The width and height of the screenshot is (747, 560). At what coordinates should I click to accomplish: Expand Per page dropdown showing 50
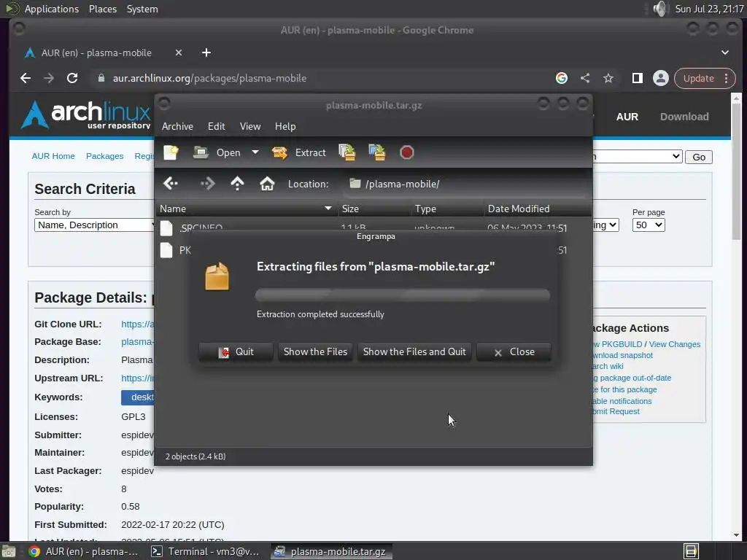pos(649,225)
